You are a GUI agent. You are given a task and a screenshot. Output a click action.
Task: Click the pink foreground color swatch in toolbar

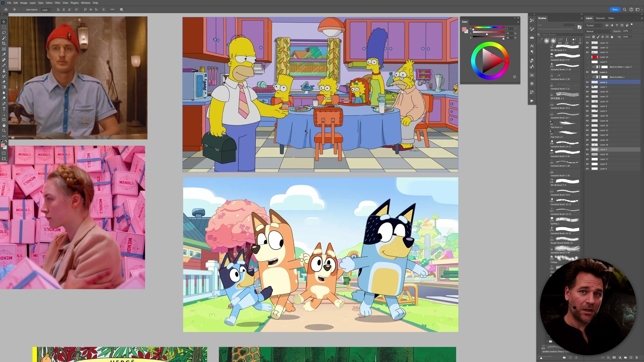click(x=3, y=146)
